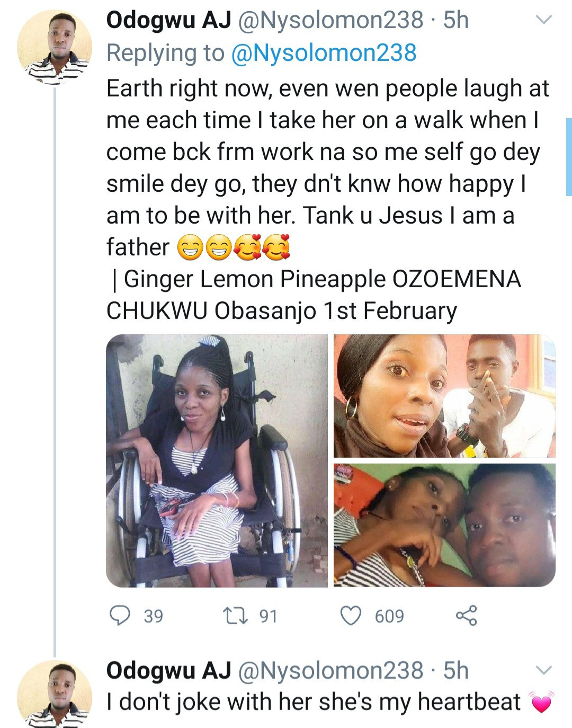Open the "Replying to @Nysolomon238" handle link
Screen dimensions: 572x728
(x=324, y=53)
